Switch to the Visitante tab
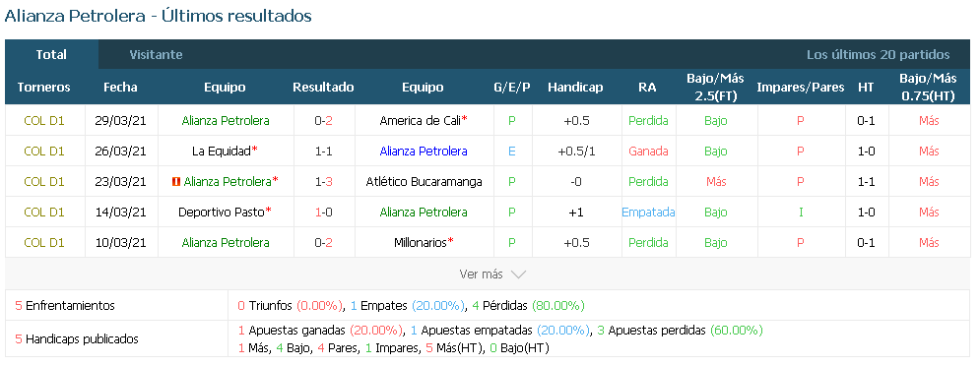 [156, 55]
